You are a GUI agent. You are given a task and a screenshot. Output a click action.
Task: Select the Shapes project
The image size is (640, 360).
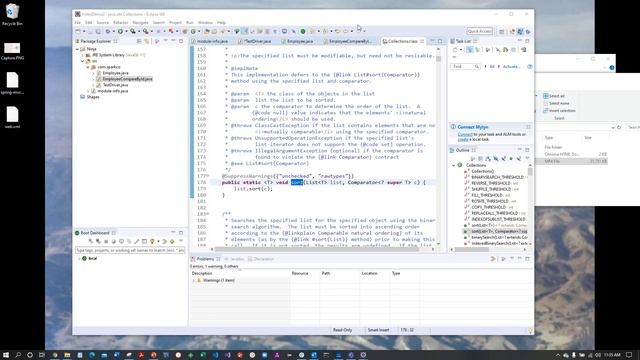pos(92,97)
